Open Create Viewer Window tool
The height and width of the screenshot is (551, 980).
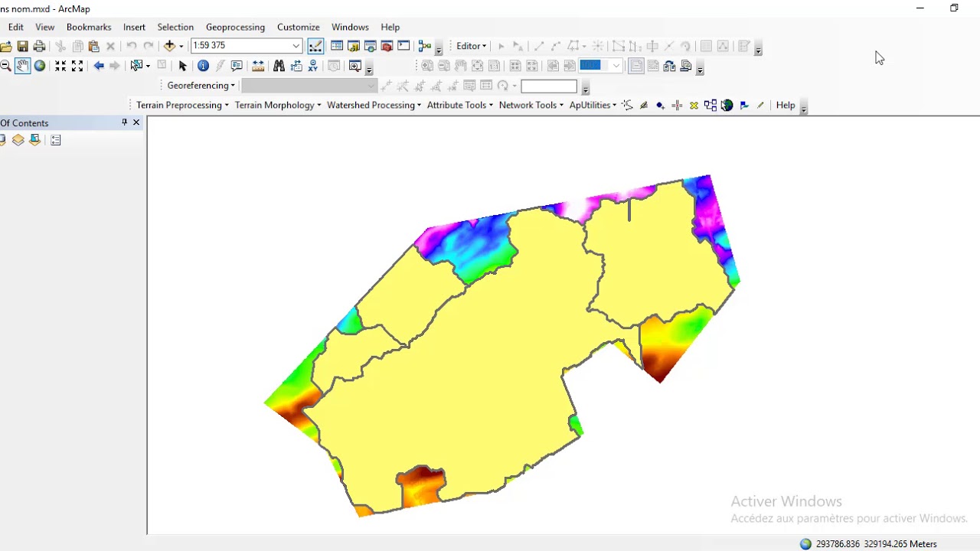coord(354,66)
